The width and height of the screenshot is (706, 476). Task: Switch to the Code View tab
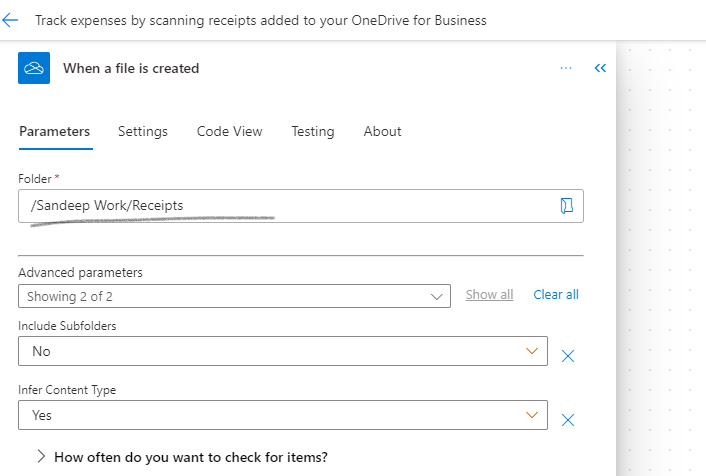tap(230, 131)
